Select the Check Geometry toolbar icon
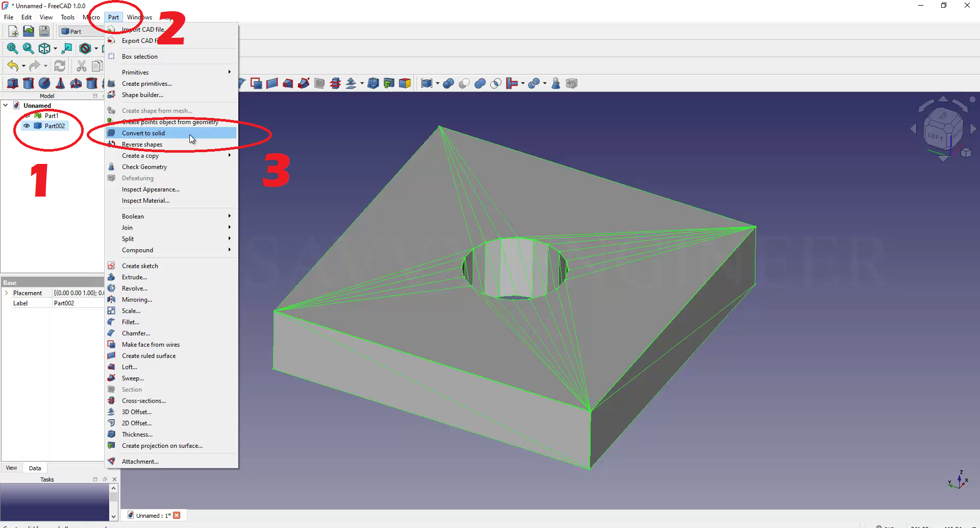The image size is (980, 528). click(x=556, y=83)
